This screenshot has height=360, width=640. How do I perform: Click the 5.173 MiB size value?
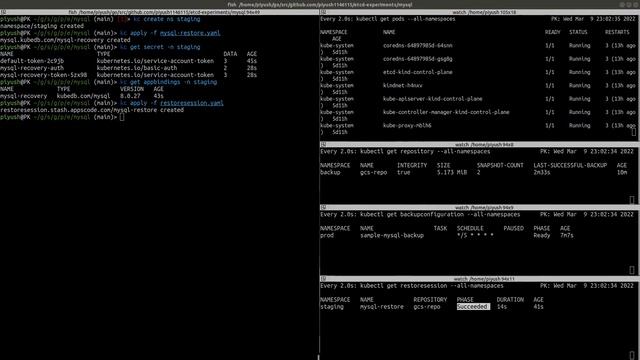452,173
